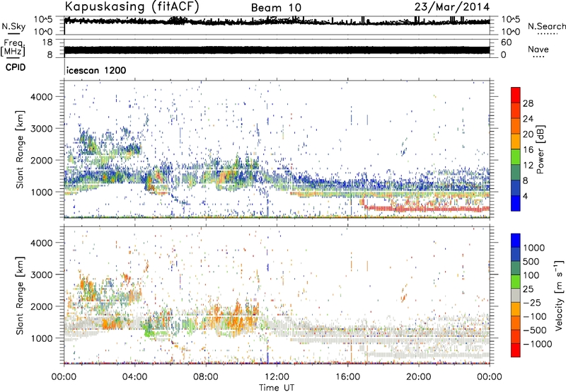Click the light green 12-16 dB power swatch

[x=516, y=156]
